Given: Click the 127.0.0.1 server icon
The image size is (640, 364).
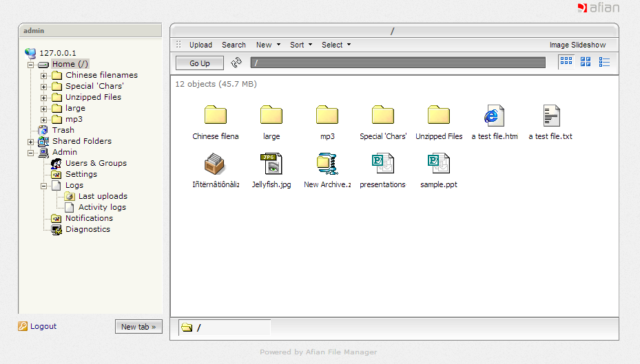Looking at the screenshot, I should (x=30, y=53).
